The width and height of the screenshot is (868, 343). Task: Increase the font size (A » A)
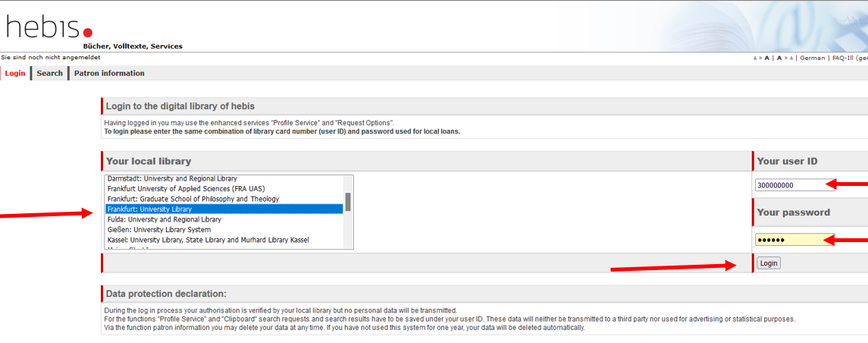tap(762, 58)
